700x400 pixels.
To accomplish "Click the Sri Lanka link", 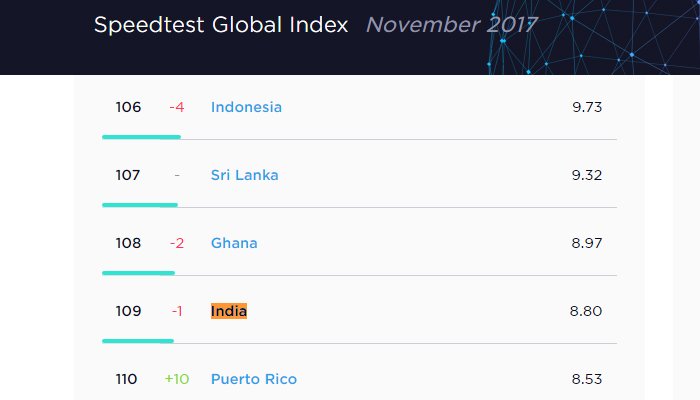I will point(244,175).
